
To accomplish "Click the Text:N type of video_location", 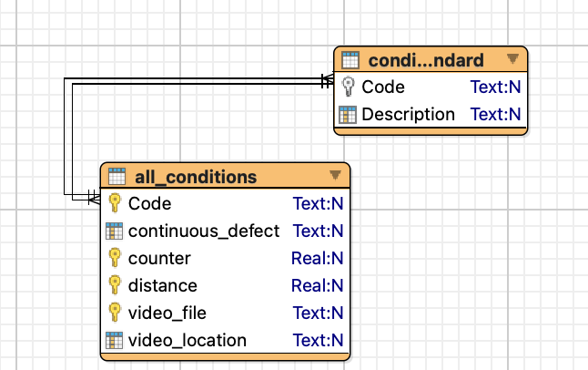I will (318, 340).
